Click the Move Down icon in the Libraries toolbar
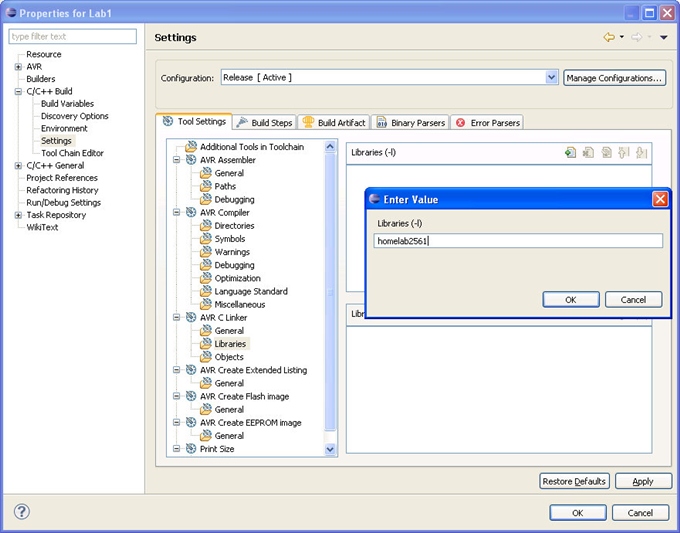Screen dimensions: 680x533 641,152
